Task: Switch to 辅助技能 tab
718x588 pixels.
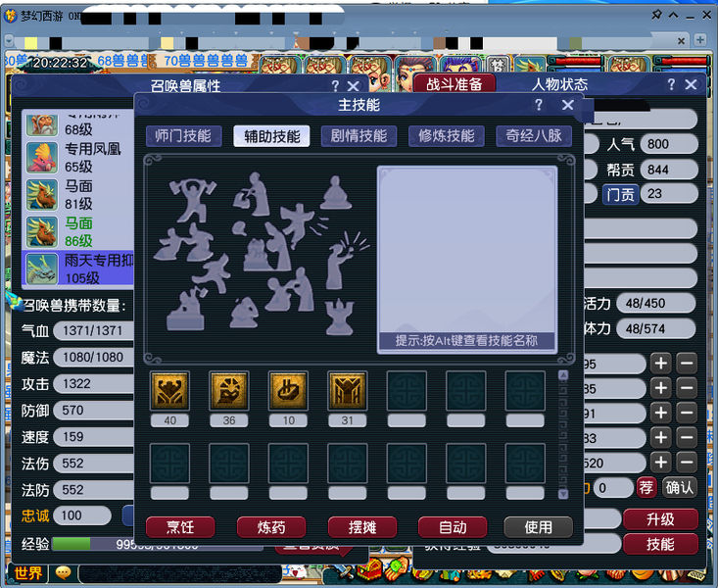Action: tap(271, 136)
